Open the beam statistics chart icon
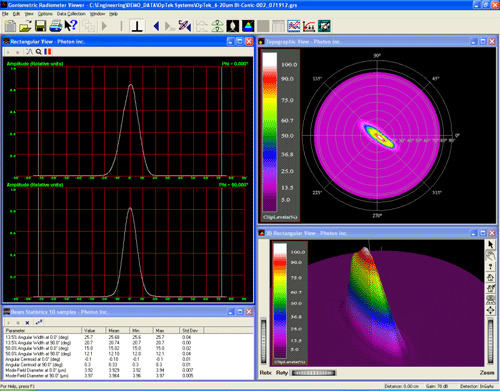 tap(294, 26)
